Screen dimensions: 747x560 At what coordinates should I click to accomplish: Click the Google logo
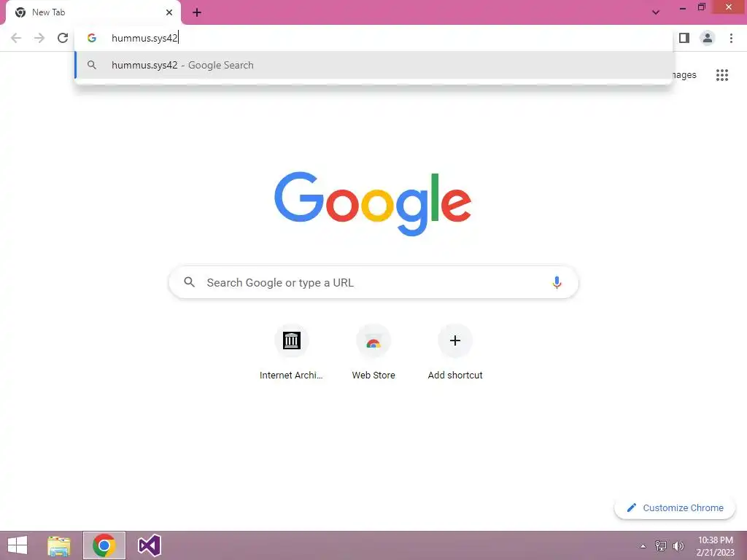click(x=373, y=204)
